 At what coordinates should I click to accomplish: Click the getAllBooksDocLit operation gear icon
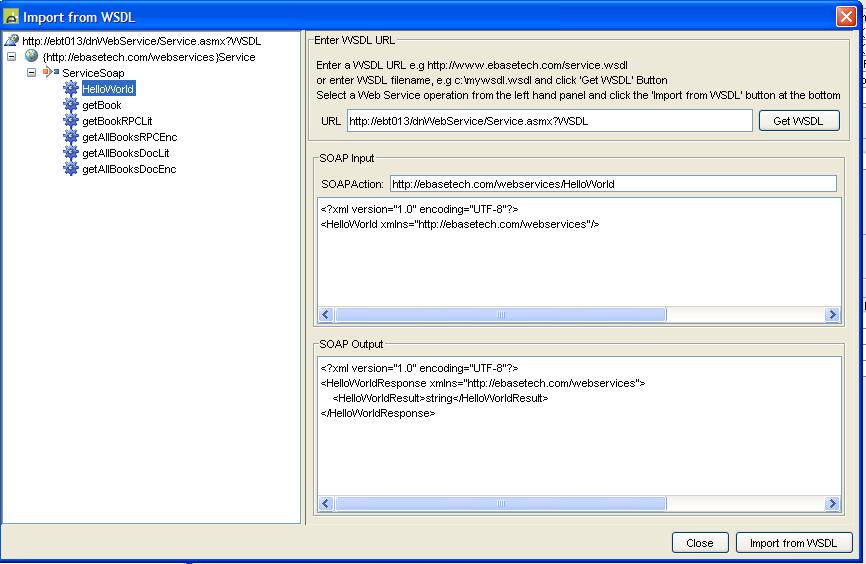pos(71,153)
